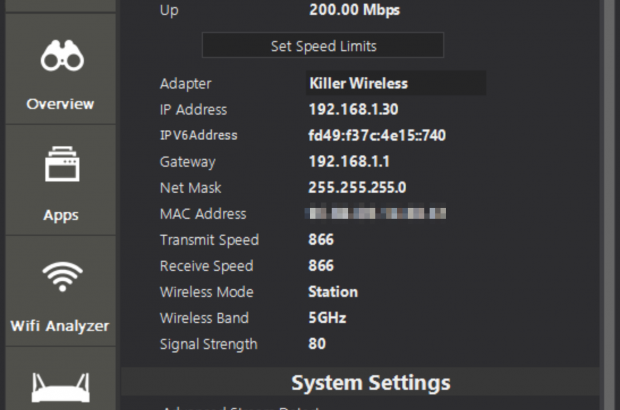
Task: Click the Set Speed Limits button
Action: (x=323, y=46)
